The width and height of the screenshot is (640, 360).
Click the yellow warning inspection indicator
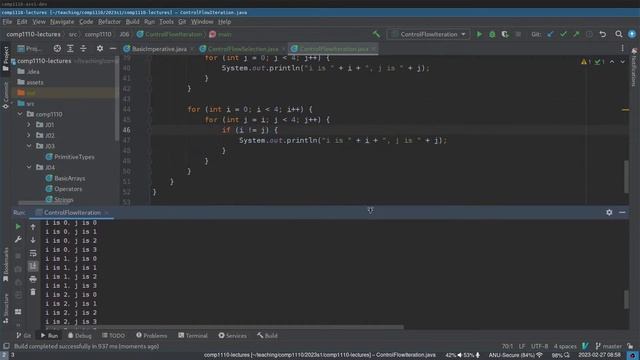[x=586, y=62]
